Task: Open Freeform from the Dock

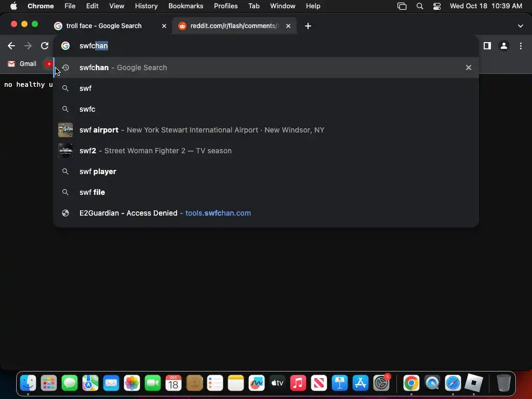Action: (x=257, y=383)
